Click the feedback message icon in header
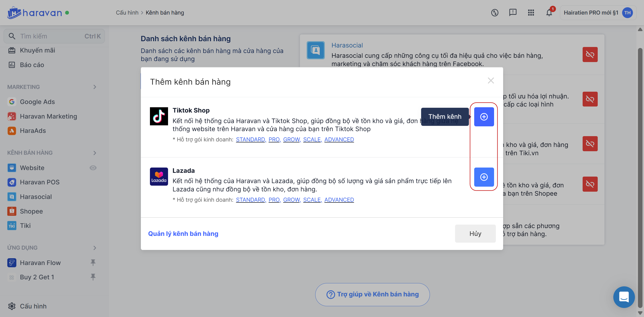Screen dimensions: 644x317 pyautogui.click(x=513, y=13)
